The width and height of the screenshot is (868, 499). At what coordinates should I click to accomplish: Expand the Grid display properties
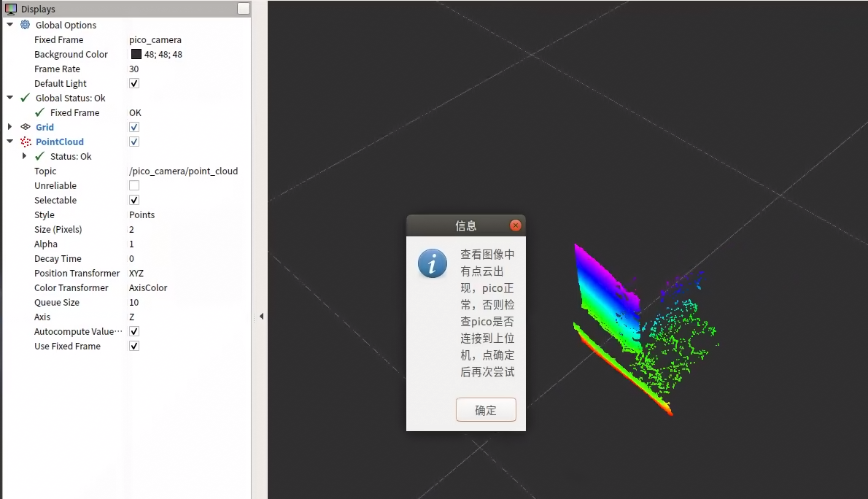pyautogui.click(x=10, y=127)
